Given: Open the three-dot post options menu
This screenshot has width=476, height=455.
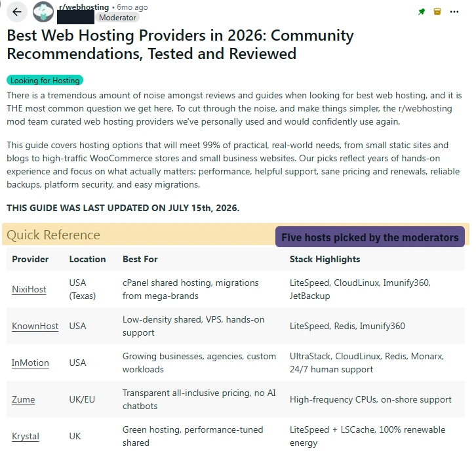Looking at the screenshot, I should (x=454, y=12).
